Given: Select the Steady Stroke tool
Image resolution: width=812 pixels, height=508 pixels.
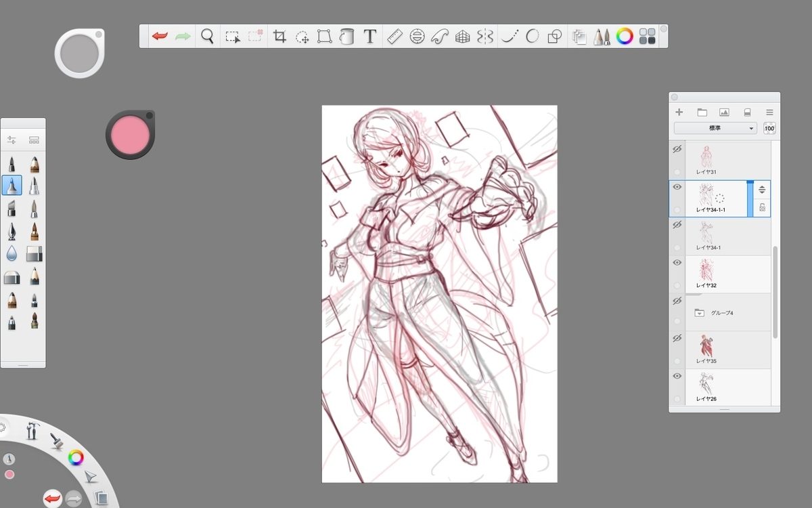Looking at the screenshot, I should (x=509, y=37).
